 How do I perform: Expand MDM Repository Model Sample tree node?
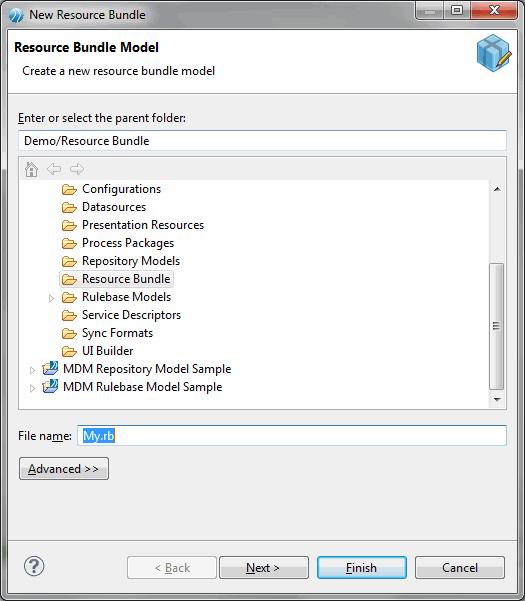[x=32, y=370]
